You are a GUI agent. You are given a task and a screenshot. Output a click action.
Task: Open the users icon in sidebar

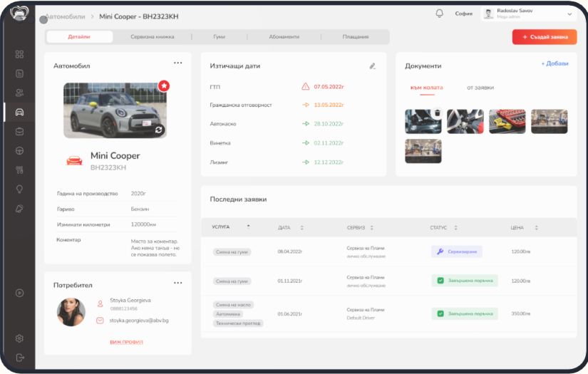tap(19, 93)
